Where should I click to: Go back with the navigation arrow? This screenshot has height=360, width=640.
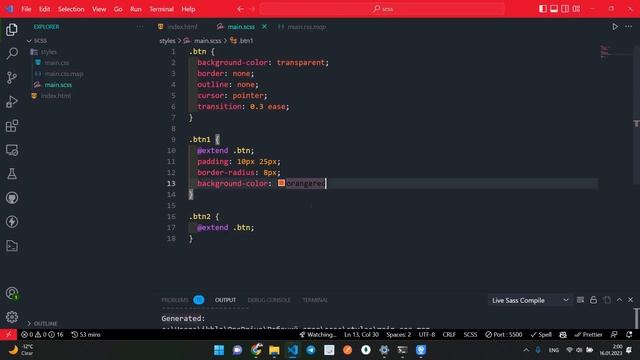coord(240,9)
